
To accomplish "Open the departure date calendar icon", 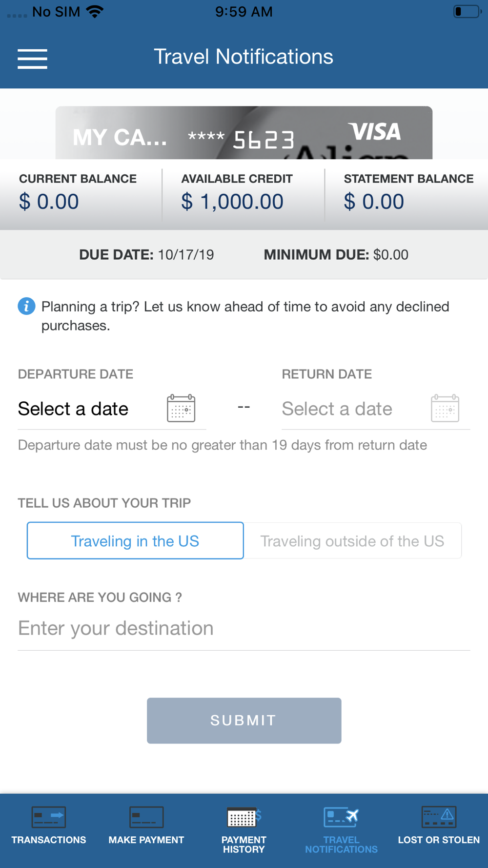I will 181,408.
